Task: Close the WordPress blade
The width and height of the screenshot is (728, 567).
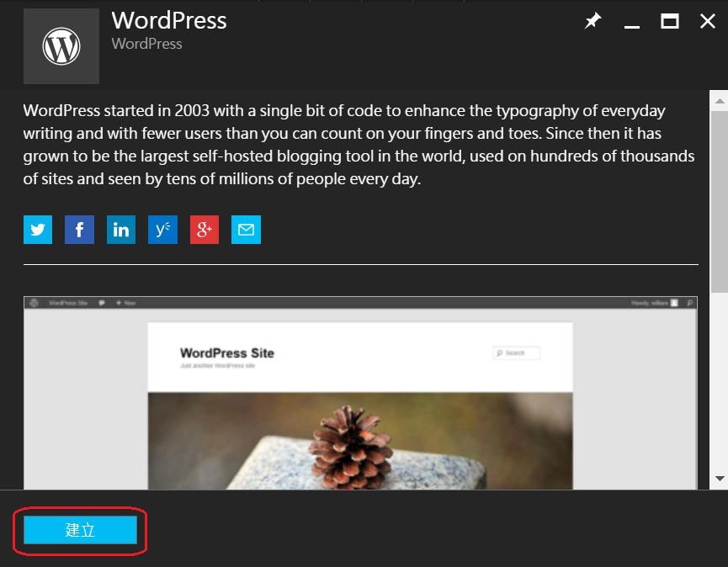Action: (x=708, y=21)
